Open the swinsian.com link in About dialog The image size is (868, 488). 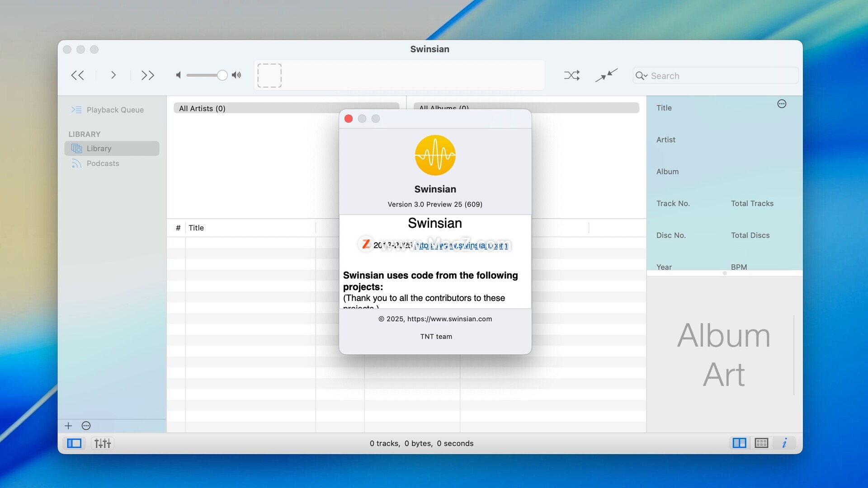(x=461, y=245)
